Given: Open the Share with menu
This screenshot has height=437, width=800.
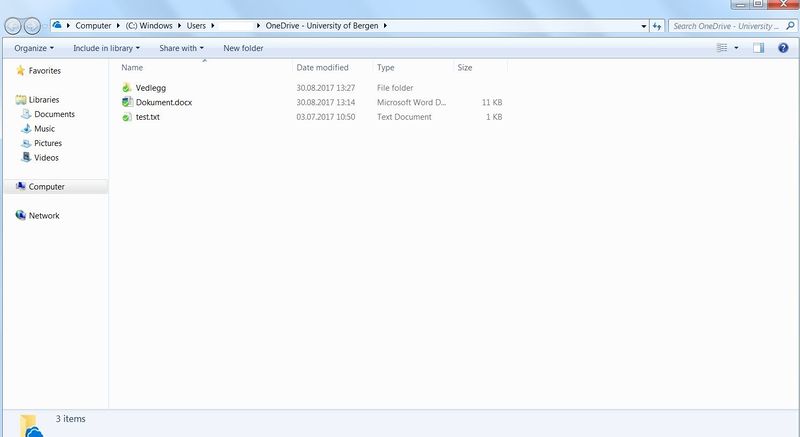Looking at the screenshot, I should (x=181, y=48).
